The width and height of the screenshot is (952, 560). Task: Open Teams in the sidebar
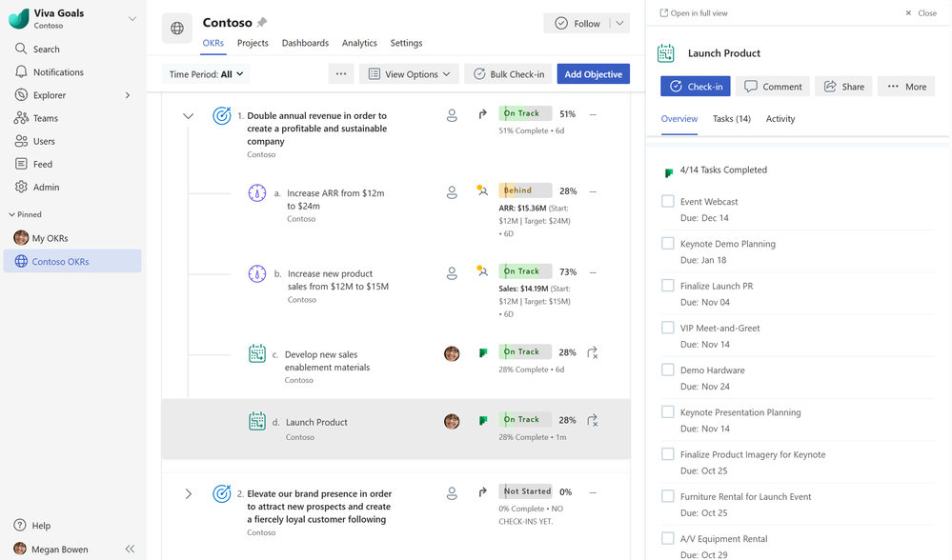[x=36, y=118]
